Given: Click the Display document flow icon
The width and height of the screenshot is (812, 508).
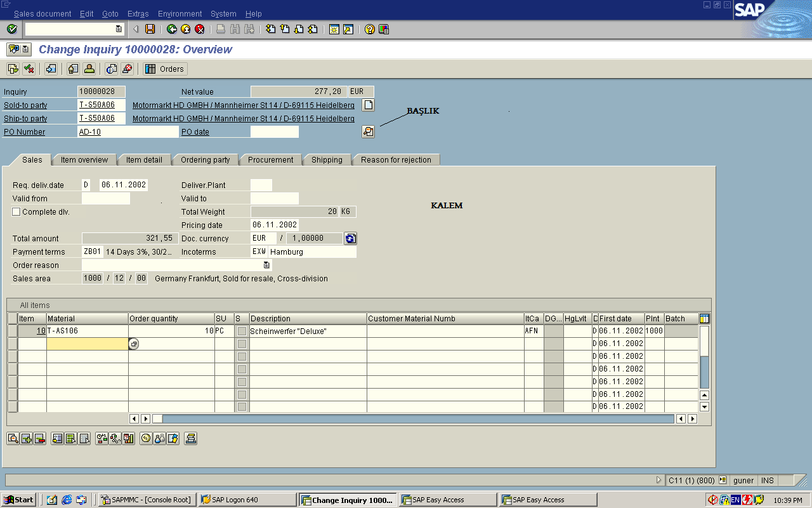Looking at the screenshot, I should (13, 69).
